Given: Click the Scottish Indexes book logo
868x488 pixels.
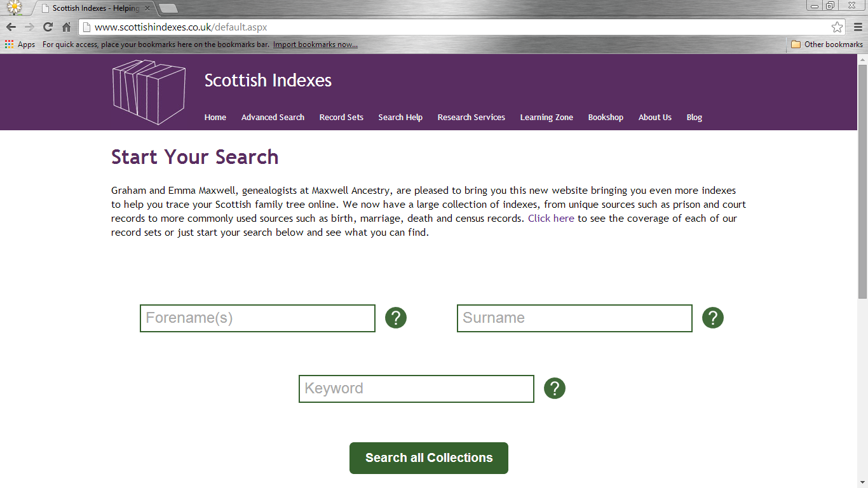Looking at the screenshot, I should [x=149, y=92].
